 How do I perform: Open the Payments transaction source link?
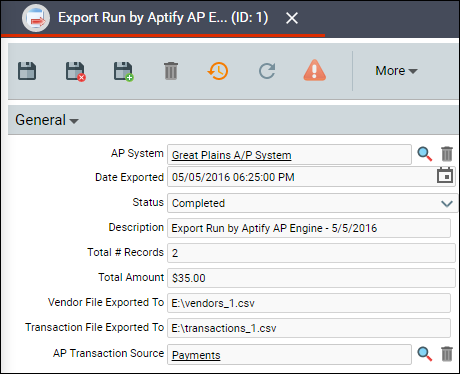click(196, 355)
